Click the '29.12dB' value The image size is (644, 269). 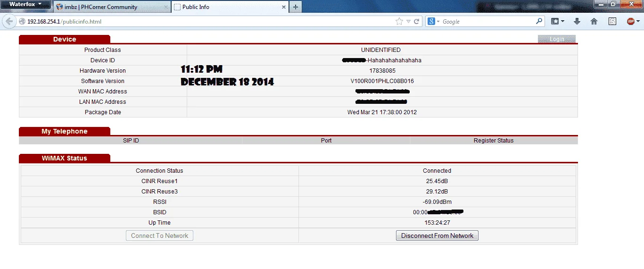437,192
